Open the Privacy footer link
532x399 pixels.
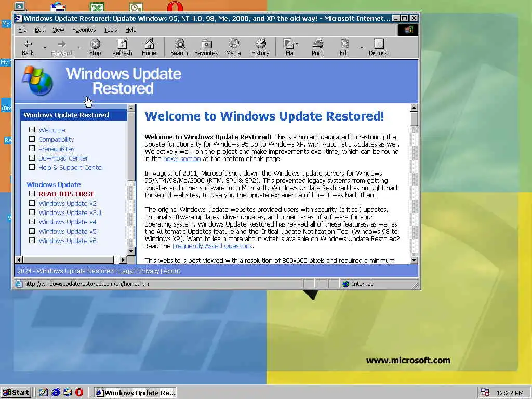point(149,271)
